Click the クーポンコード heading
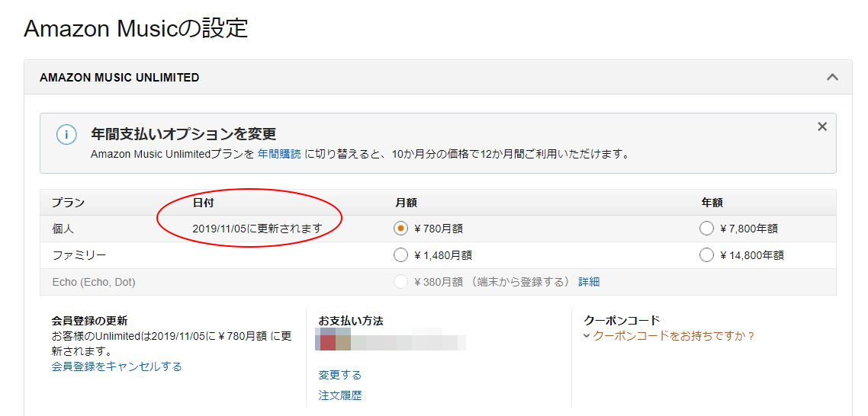868x416 pixels. point(622,320)
